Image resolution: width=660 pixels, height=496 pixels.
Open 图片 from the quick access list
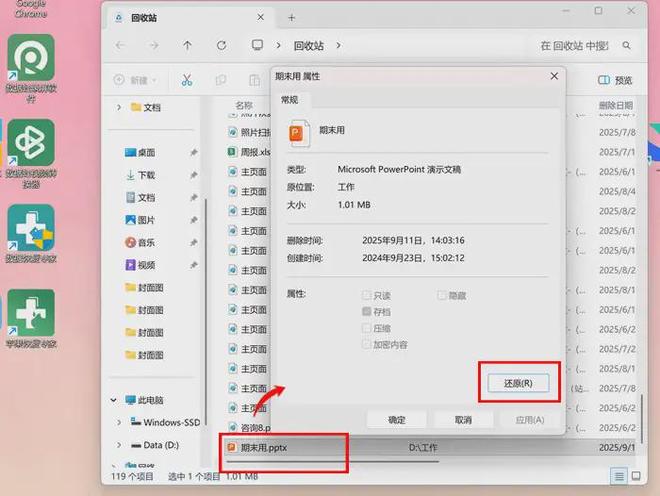(140, 220)
